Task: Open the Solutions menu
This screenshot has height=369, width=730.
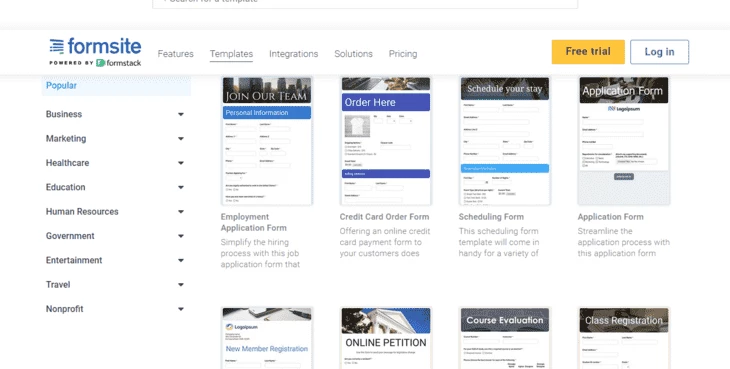Action: point(353,54)
